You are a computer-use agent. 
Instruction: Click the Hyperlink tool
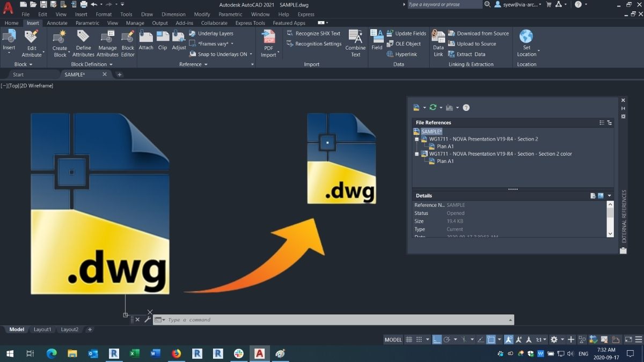click(x=402, y=54)
